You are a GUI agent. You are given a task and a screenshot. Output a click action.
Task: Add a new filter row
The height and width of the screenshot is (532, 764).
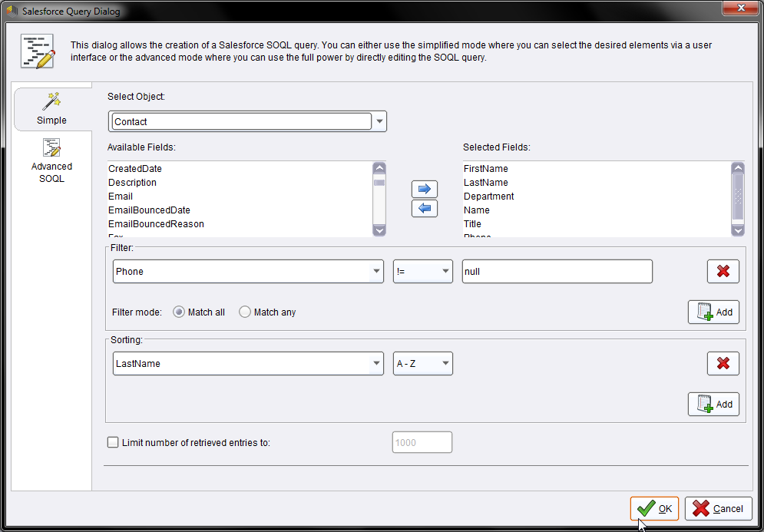pyautogui.click(x=713, y=312)
